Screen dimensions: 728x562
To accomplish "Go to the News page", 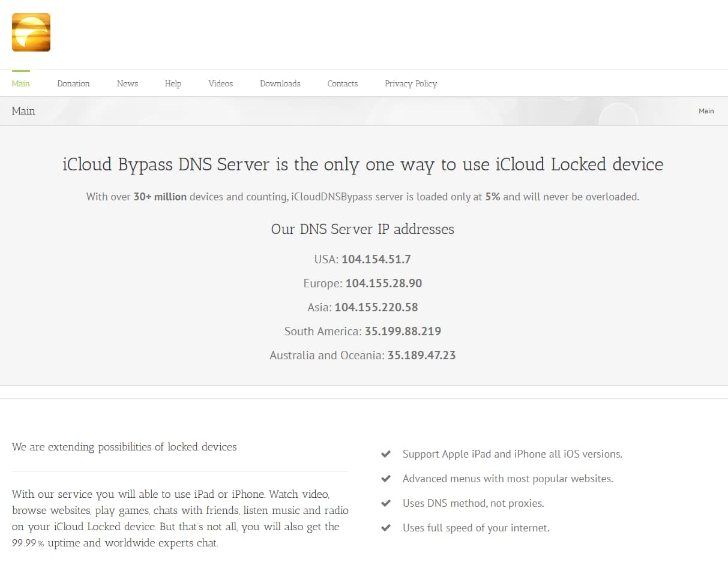I will pos(127,83).
